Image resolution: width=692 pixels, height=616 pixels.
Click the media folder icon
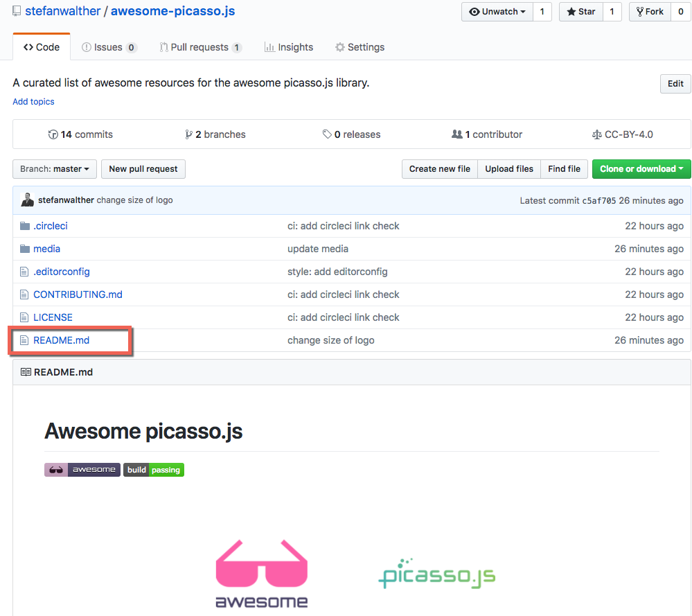coord(25,249)
